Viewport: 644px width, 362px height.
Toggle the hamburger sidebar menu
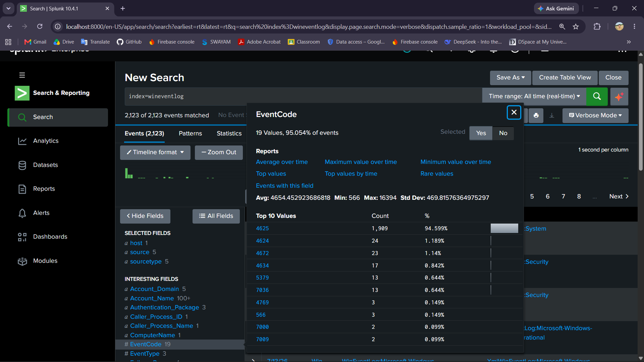22,75
